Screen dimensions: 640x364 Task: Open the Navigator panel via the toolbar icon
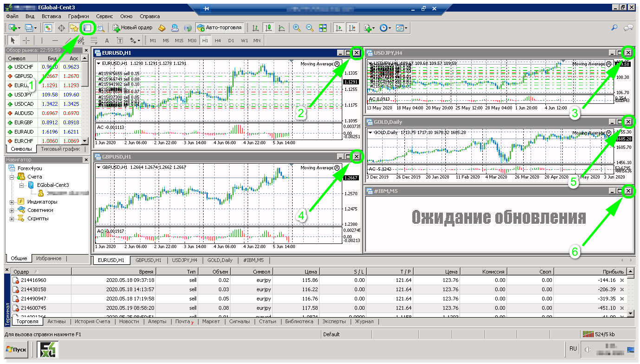coord(74,28)
